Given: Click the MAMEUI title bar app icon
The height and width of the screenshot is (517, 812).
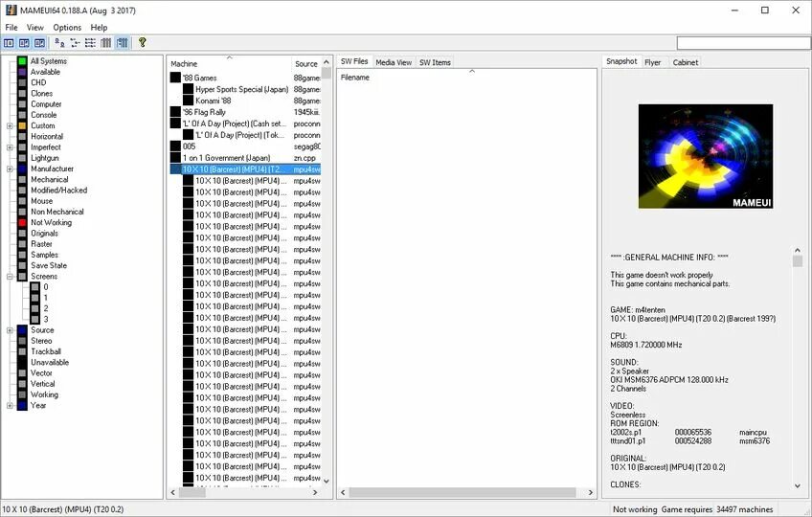Looking at the screenshot, I should tap(11, 11).
